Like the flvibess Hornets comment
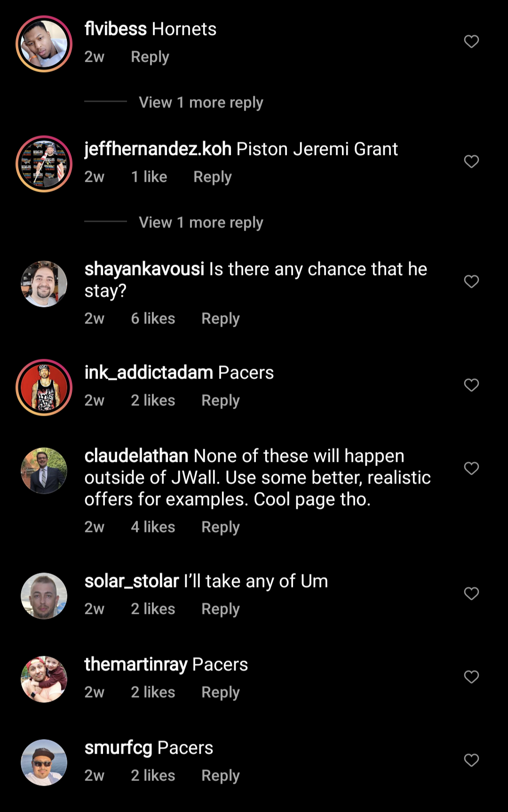Screen dimensions: 508x812 [471, 41]
